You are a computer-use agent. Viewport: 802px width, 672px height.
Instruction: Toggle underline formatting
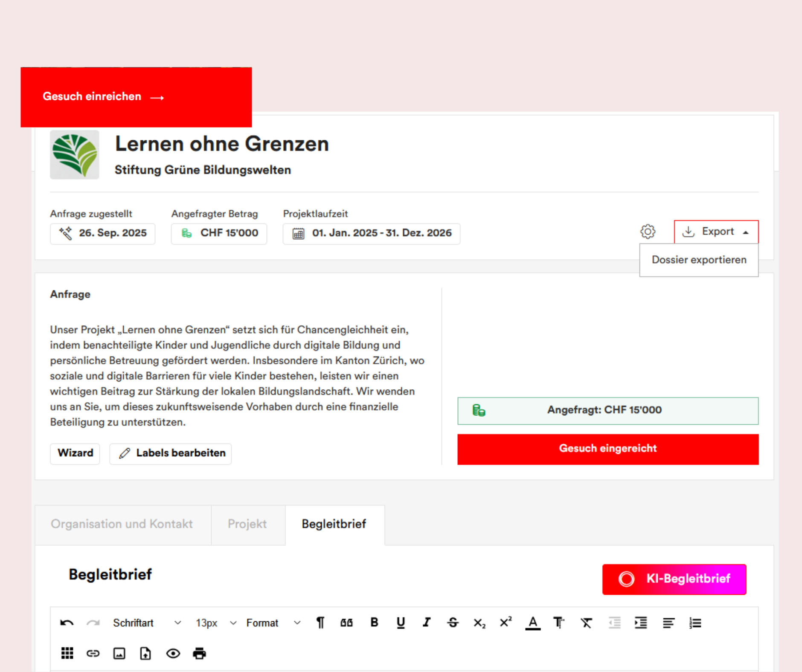pos(401,623)
